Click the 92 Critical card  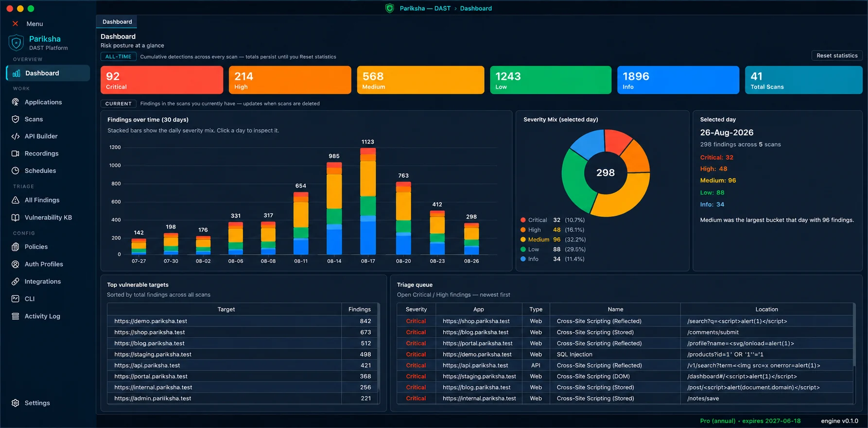pyautogui.click(x=162, y=80)
